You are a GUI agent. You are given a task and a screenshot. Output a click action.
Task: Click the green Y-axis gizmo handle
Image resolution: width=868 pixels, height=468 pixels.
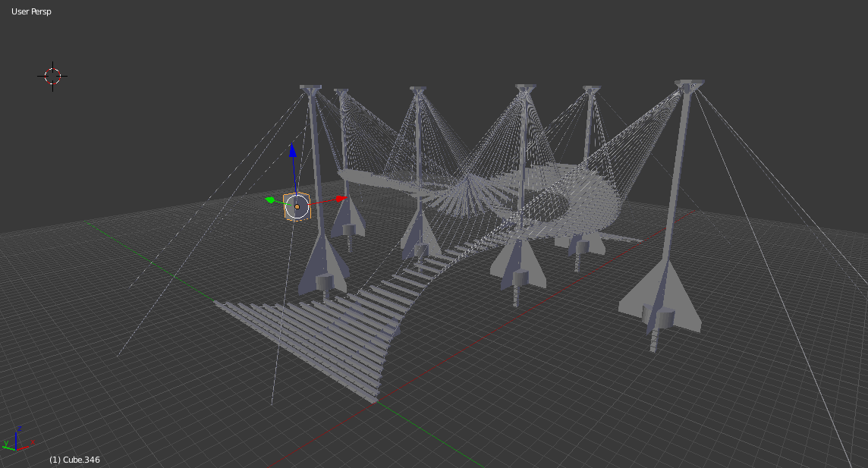pos(269,200)
